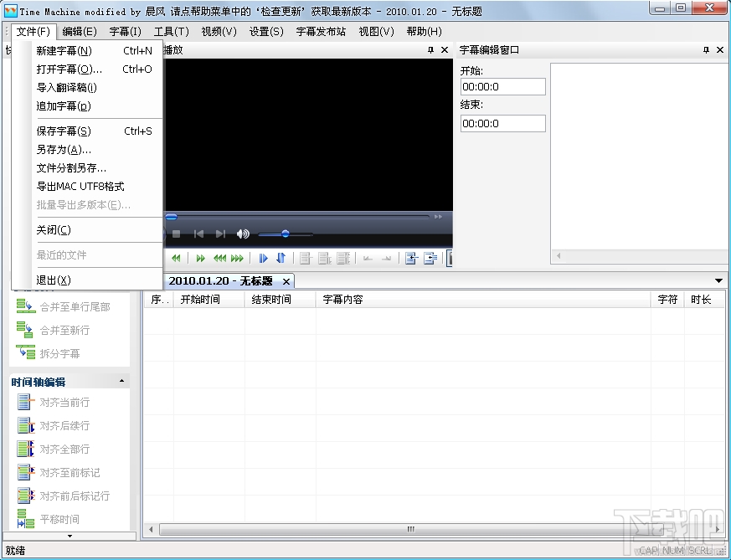Click the 开始时间 column header
The image size is (731, 560).
[x=208, y=300]
